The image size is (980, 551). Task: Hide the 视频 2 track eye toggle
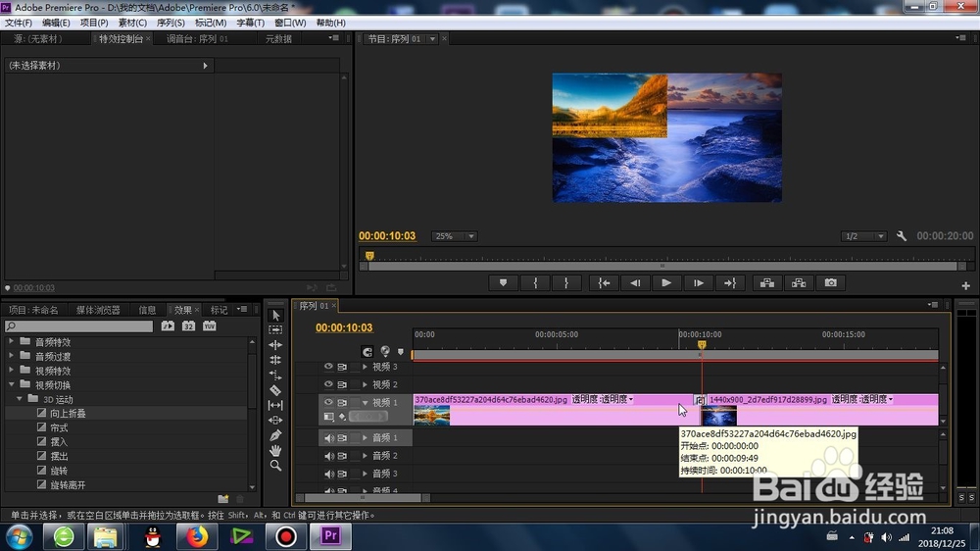tap(328, 384)
